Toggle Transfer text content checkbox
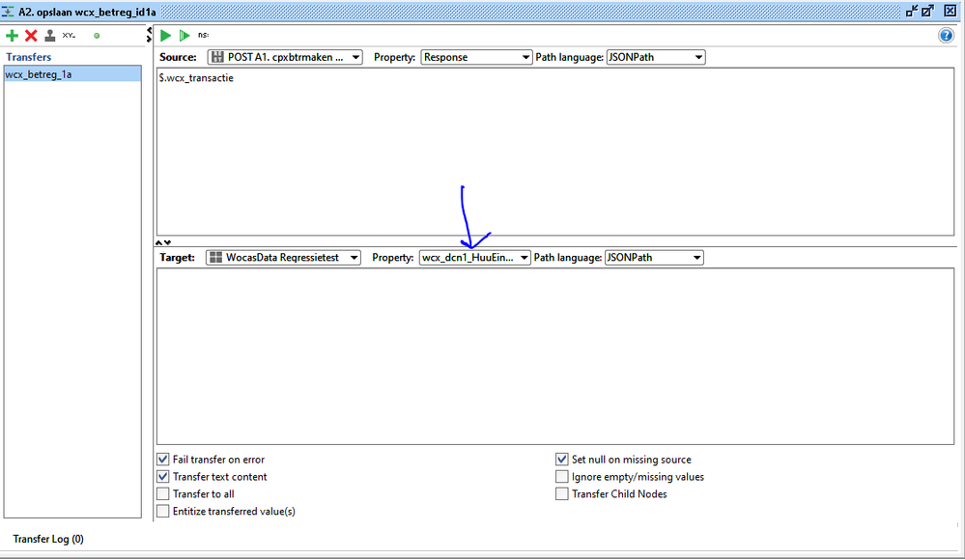965x560 pixels. point(163,476)
